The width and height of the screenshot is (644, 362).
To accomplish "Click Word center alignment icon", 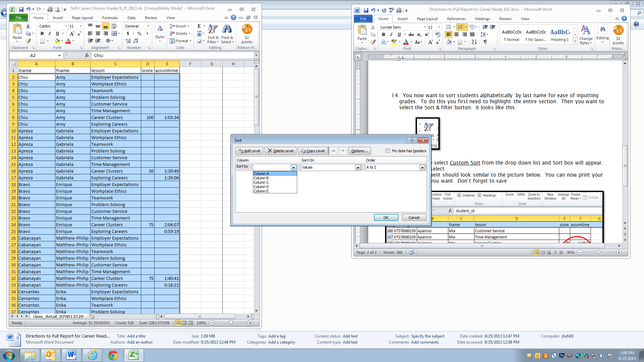I will point(457,35).
